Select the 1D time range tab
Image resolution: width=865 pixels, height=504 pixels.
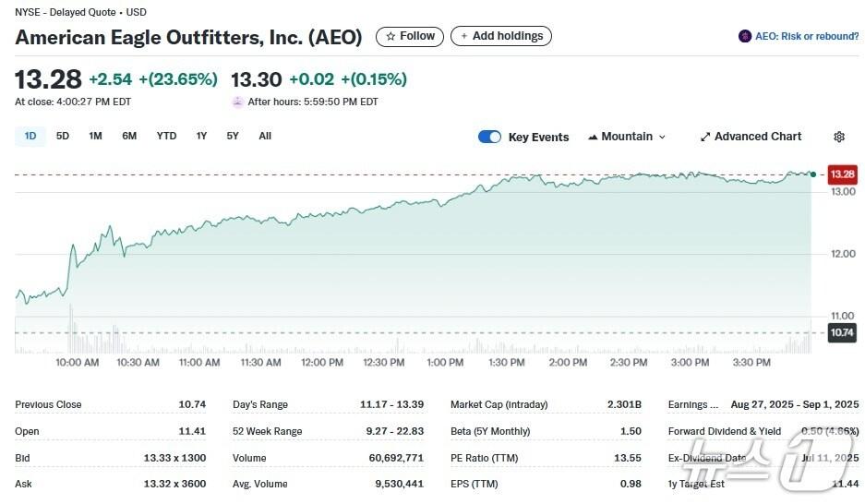click(x=30, y=136)
